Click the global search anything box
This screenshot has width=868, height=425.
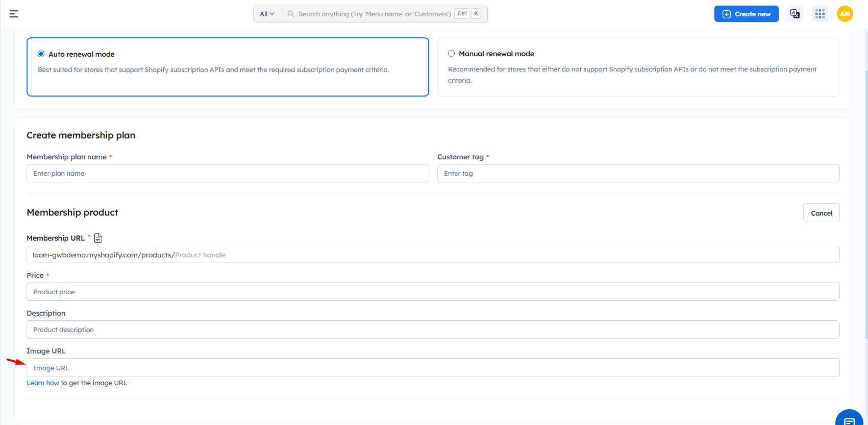click(374, 14)
